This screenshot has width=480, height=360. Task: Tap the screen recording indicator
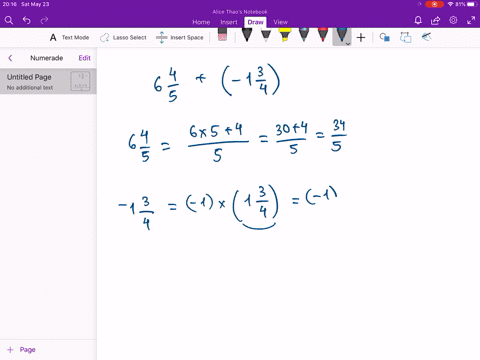click(434, 4)
